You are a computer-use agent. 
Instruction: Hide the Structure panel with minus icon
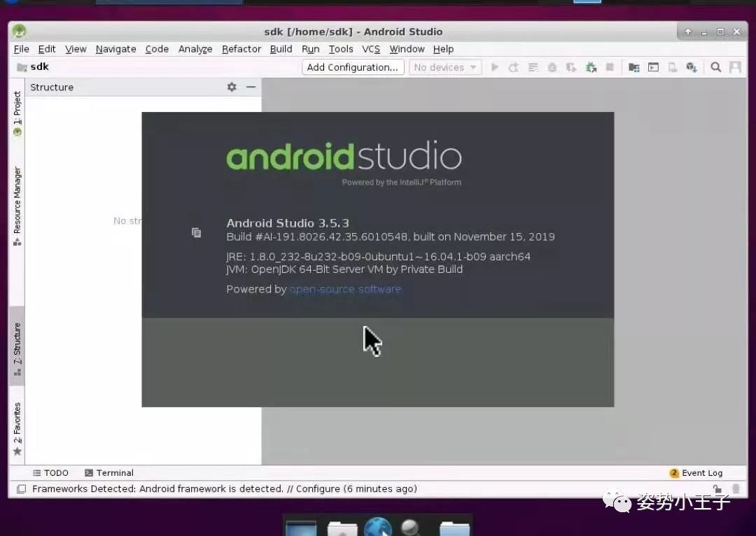tap(251, 87)
